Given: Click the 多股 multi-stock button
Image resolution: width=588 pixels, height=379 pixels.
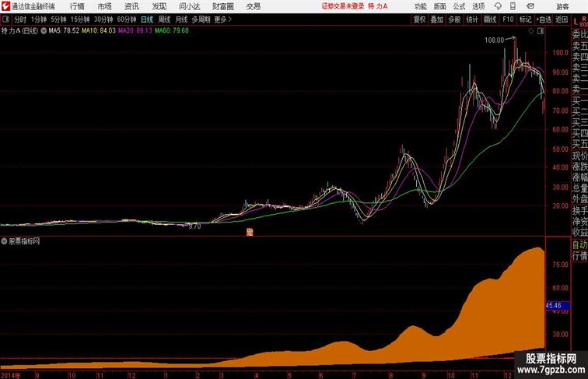Looking at the screenshot, I should [454, 19].
